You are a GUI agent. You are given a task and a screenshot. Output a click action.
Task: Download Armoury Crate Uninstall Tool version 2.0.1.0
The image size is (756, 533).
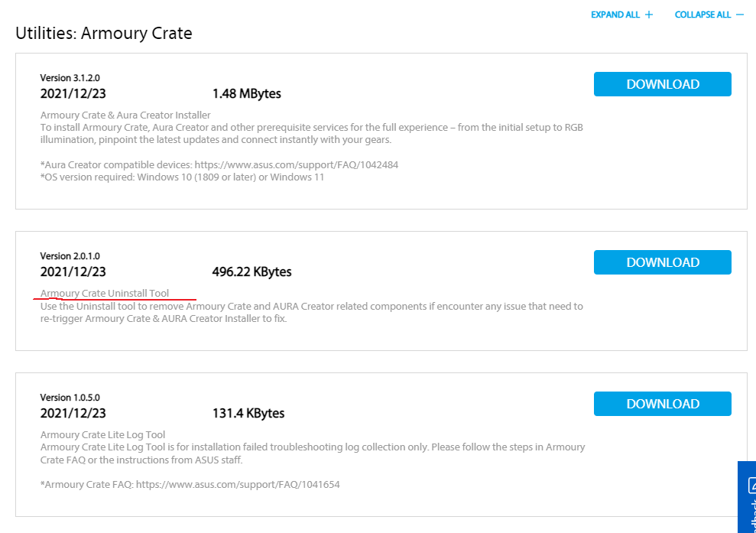662,262
